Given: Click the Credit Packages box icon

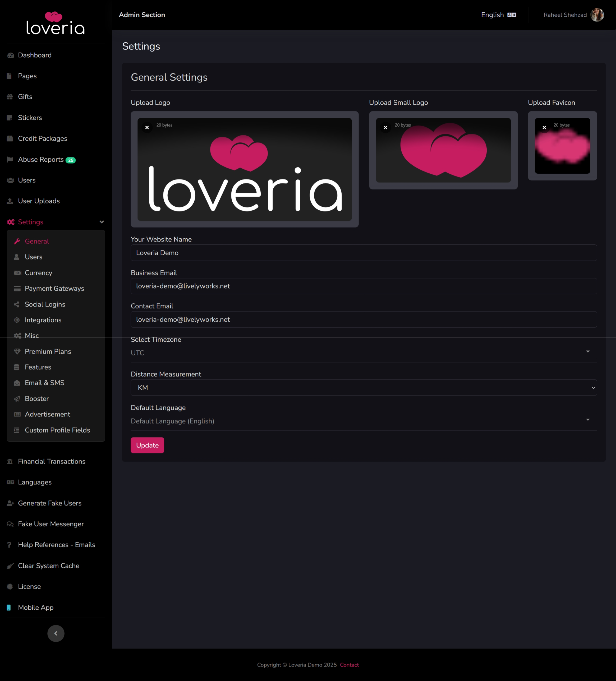Looking at the screenshot, I should [10, 138].
